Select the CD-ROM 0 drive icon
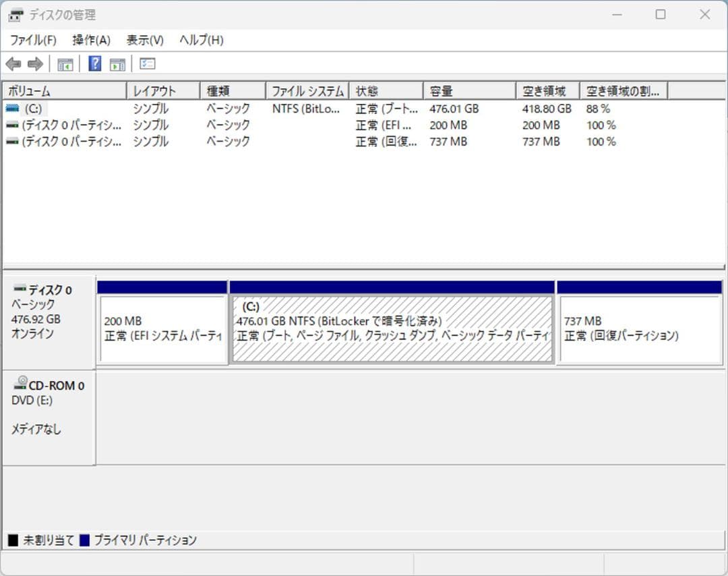The image size is (728, 576). point(20,384)
